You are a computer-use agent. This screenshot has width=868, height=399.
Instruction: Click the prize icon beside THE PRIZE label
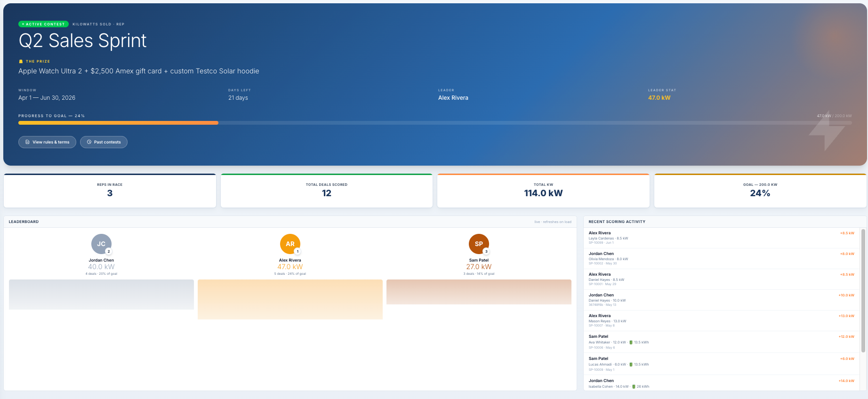click(x=21, y=62)
